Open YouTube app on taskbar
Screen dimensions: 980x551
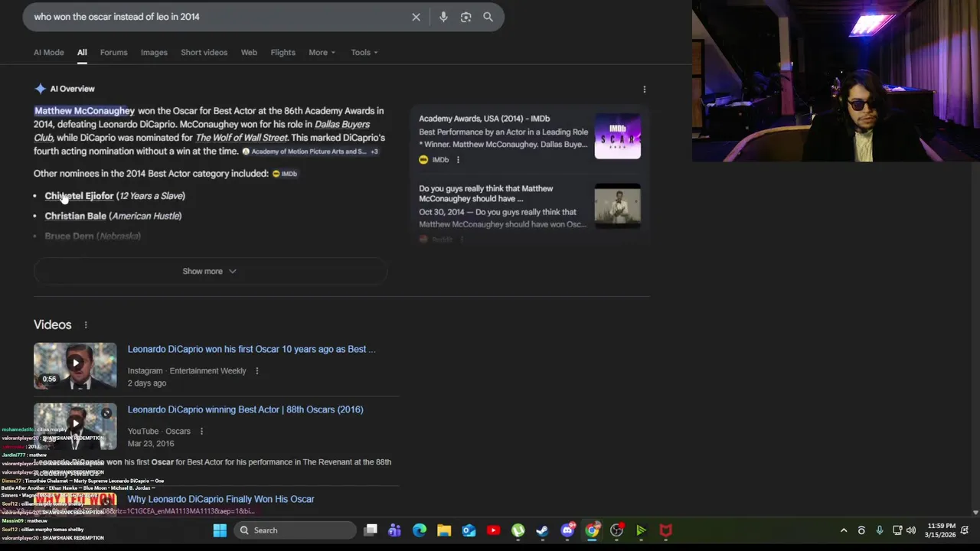pyautogui.click(x=493, y=530)
